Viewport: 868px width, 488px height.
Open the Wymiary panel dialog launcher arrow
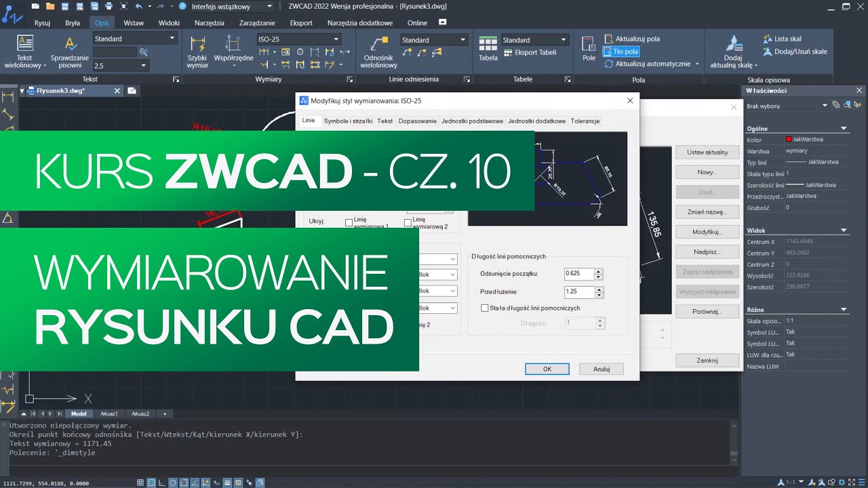click(x=350, y=79)
